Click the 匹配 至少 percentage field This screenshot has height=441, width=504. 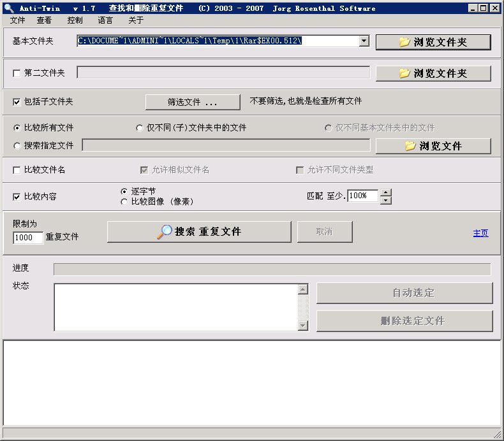coord(362,196)
